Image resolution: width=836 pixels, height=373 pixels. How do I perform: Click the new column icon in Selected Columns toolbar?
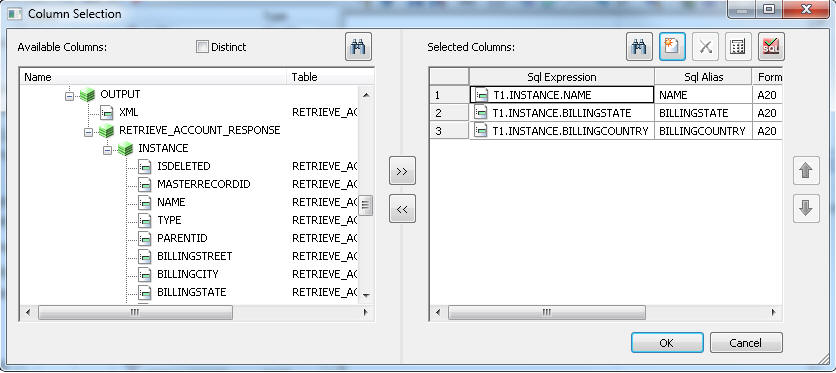coord(672,47)
